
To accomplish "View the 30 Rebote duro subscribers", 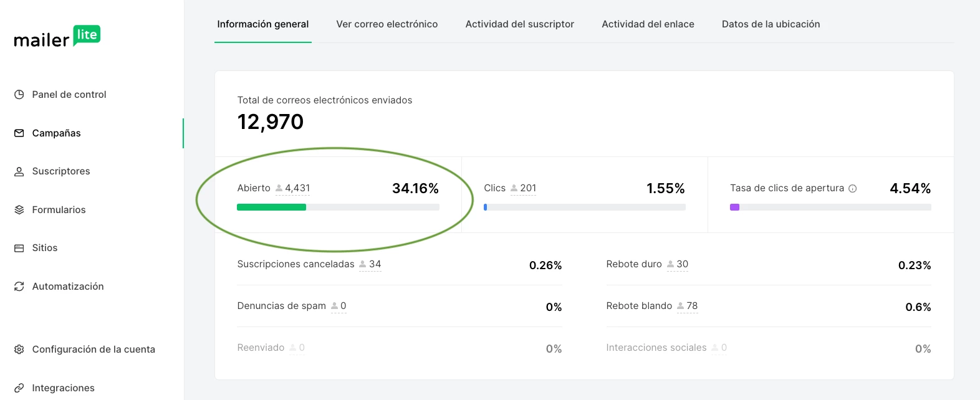I will click(x=678, y=264).
